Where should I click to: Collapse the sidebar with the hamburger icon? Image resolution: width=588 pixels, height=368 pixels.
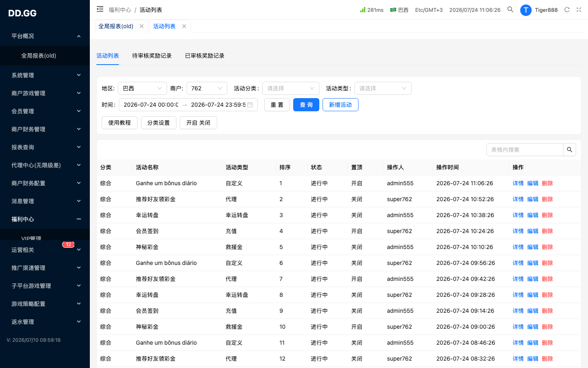point(100,9)
